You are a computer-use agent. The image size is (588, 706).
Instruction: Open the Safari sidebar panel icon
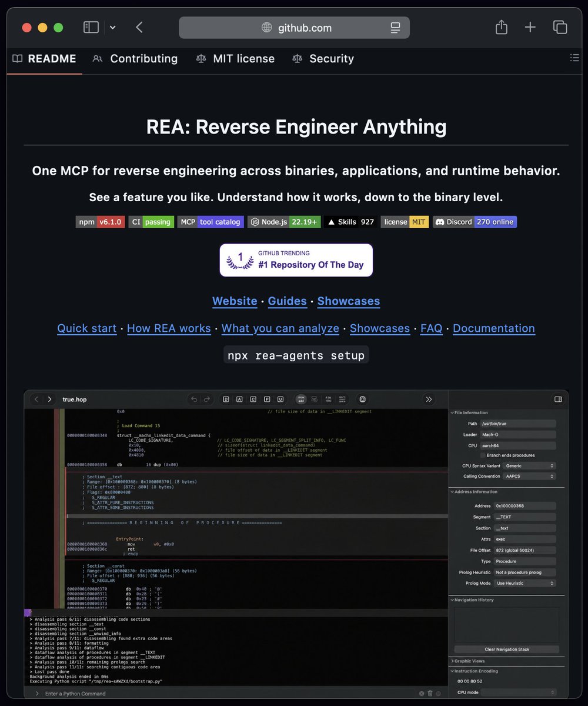[x=91, y=27]
